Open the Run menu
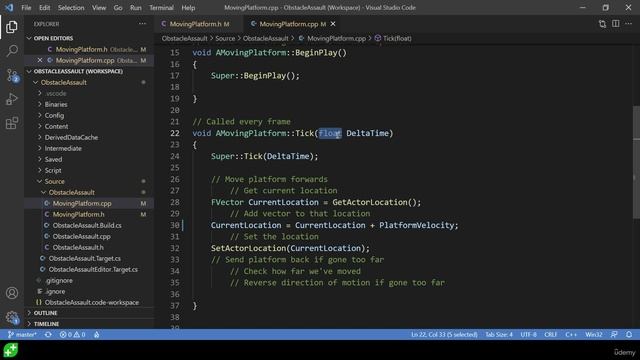640x360 pixels. click(x=136, y=8)
